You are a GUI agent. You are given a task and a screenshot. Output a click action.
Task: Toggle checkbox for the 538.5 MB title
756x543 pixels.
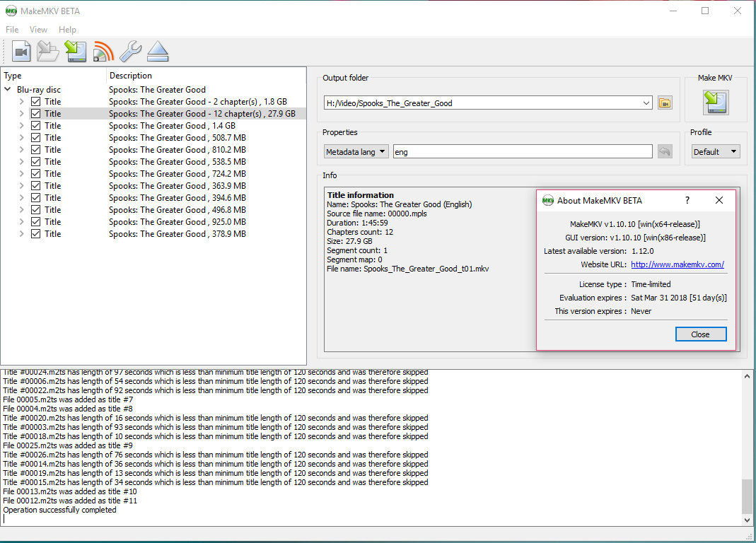tap(35, 162)
